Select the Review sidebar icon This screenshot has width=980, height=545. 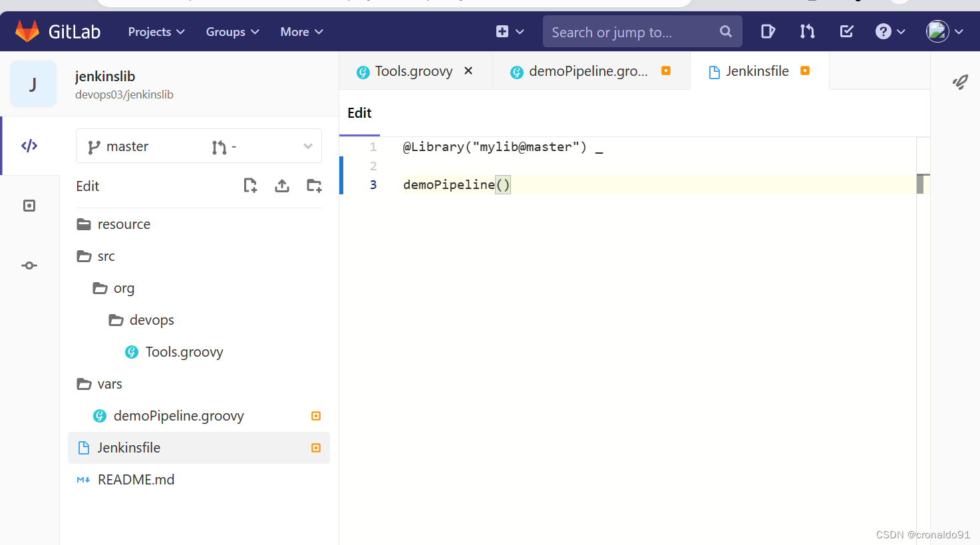pos(29,206)
